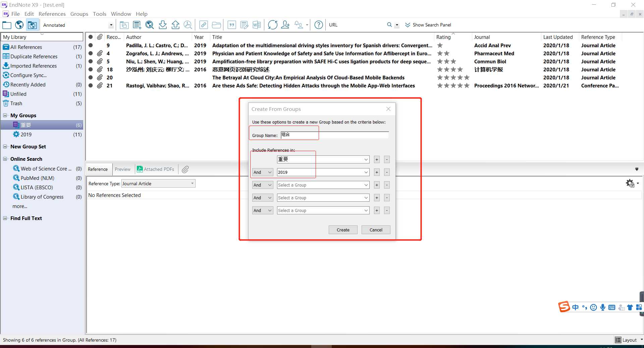The width and height of the screenshot is (644, 348).
Task: Click the Import toolbar icon
Action: (163, 25)
